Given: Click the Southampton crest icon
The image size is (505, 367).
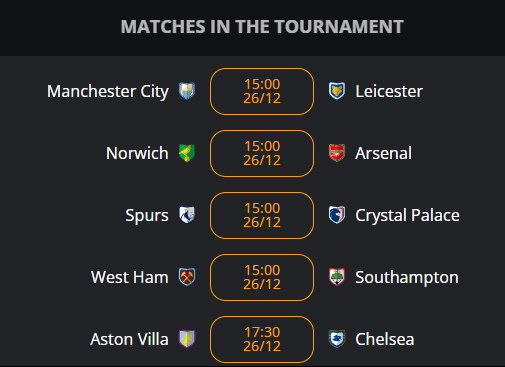Looking at the screenshot, I should 337,277.
